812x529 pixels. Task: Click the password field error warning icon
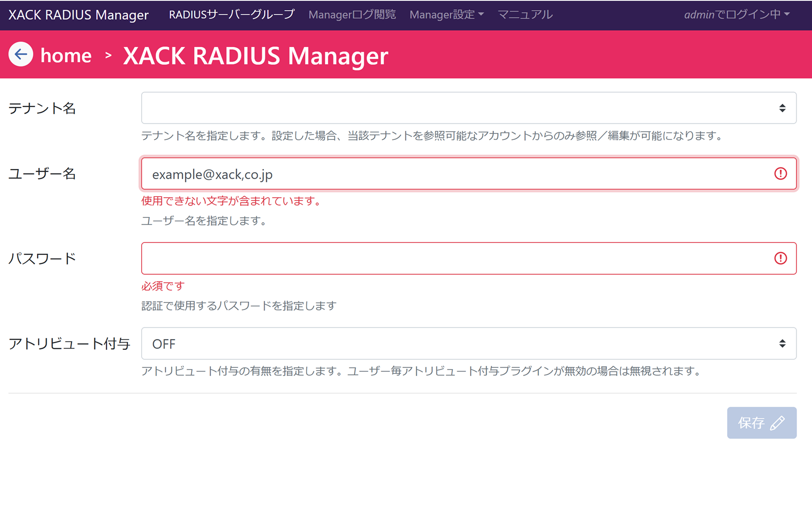[x=781, y=258]
